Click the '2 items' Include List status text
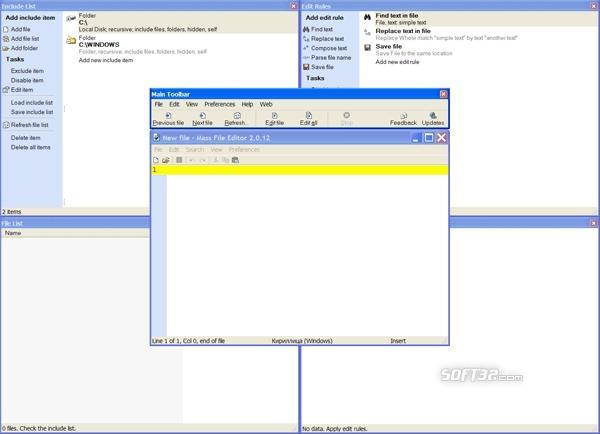 click(12, 212)
